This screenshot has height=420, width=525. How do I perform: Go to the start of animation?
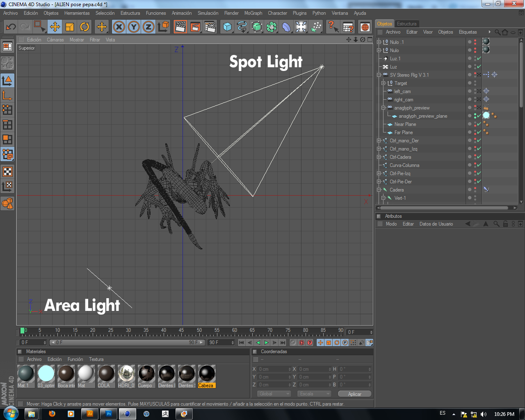point(242,342)
